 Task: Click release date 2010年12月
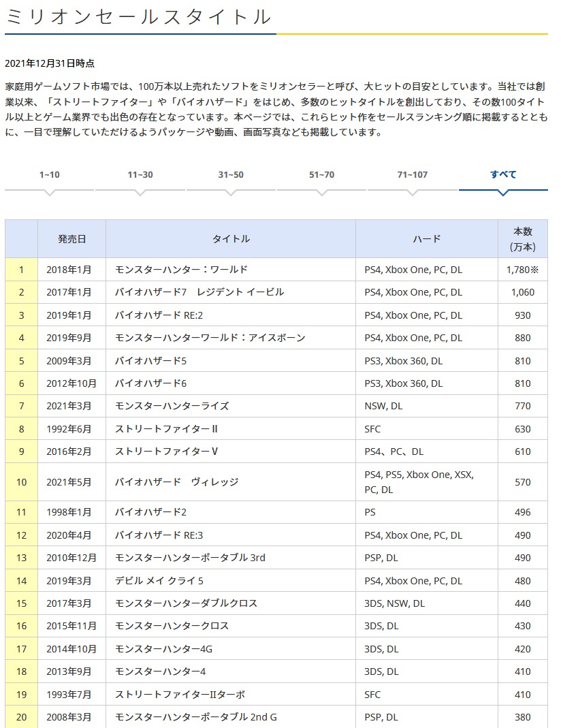pyautogui.click(x=71, y=558)
